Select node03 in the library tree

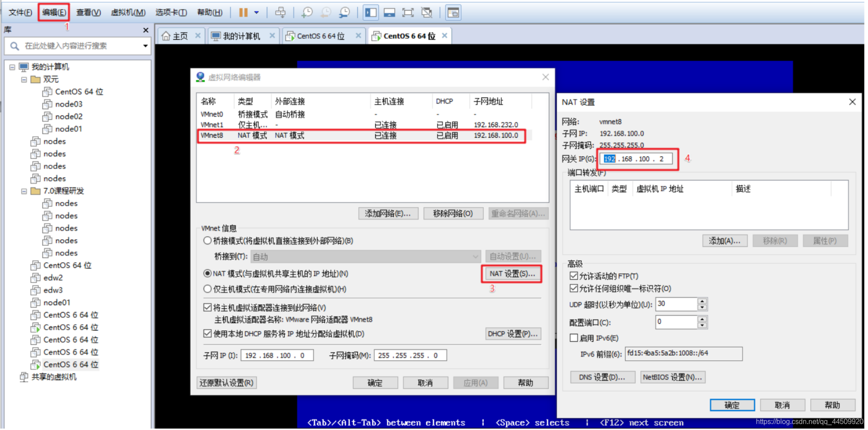(68, 104)
